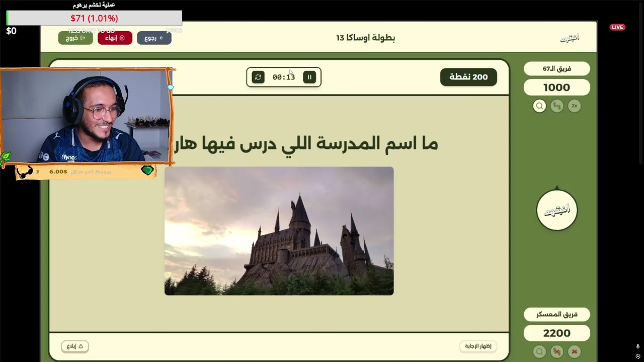The width and height of the screenshot is (644, 362).
Task: Reset the countdown timer
Action: click(x=258, y=77)
